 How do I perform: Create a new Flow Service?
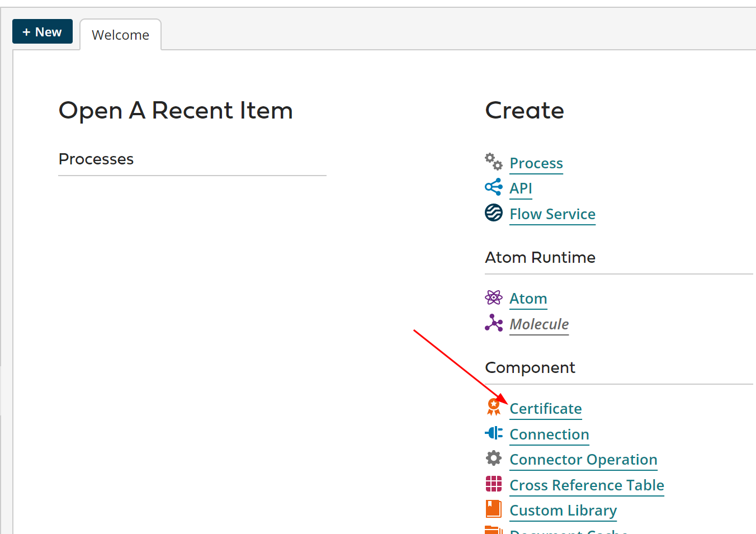click(552, 214)
